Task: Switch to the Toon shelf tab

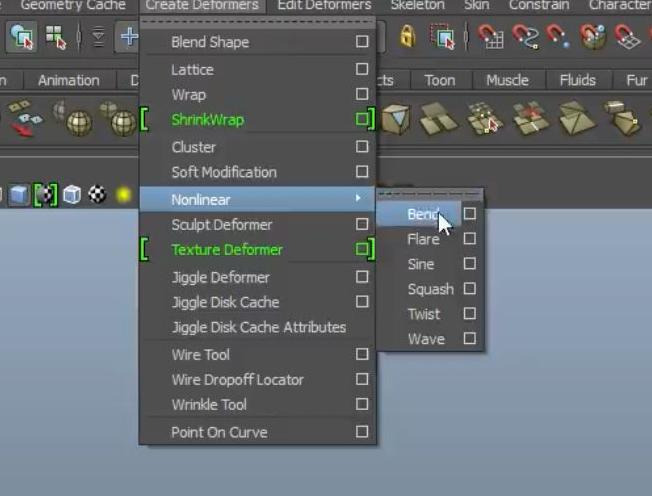Action: click(439, 80)
